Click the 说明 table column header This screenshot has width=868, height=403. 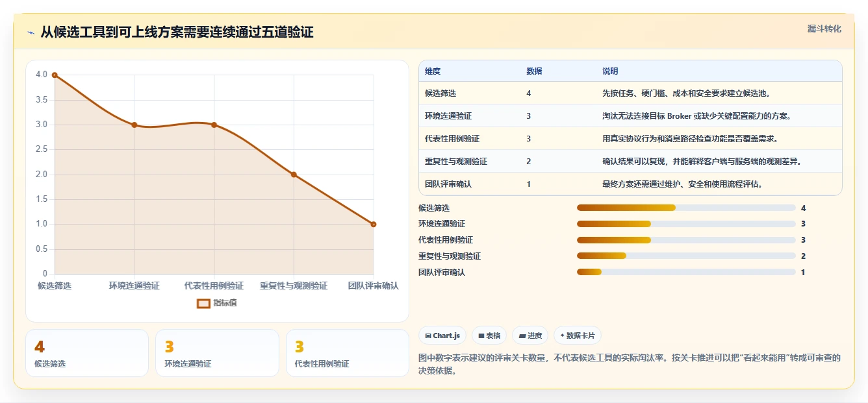pos(610,71)
